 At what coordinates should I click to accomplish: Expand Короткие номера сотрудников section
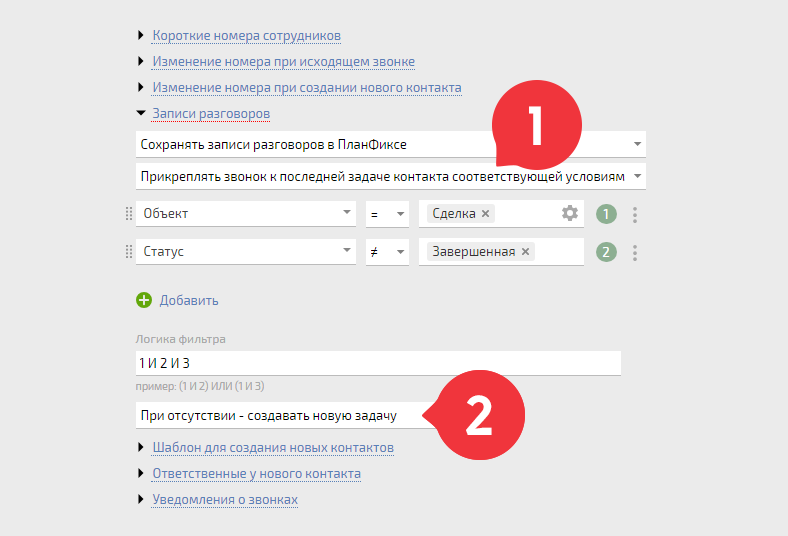(x=141, y=35)
